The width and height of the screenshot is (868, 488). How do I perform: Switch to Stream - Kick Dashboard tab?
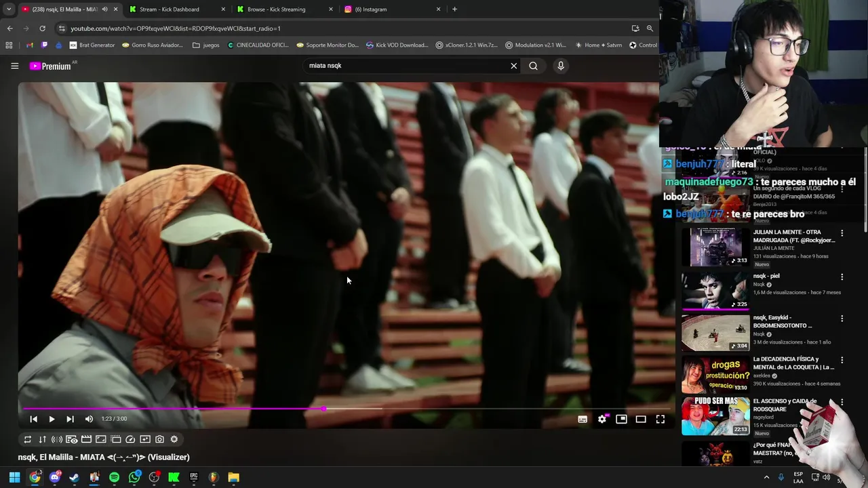click(176, 9)
